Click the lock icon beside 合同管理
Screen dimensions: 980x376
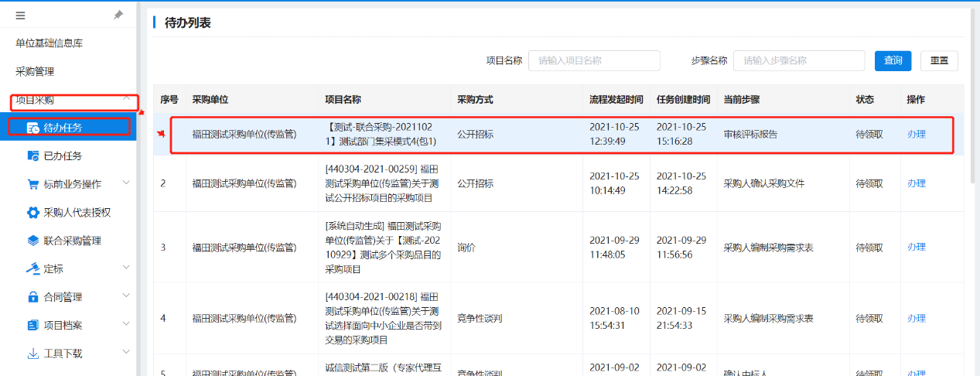(x=33, y=297)
